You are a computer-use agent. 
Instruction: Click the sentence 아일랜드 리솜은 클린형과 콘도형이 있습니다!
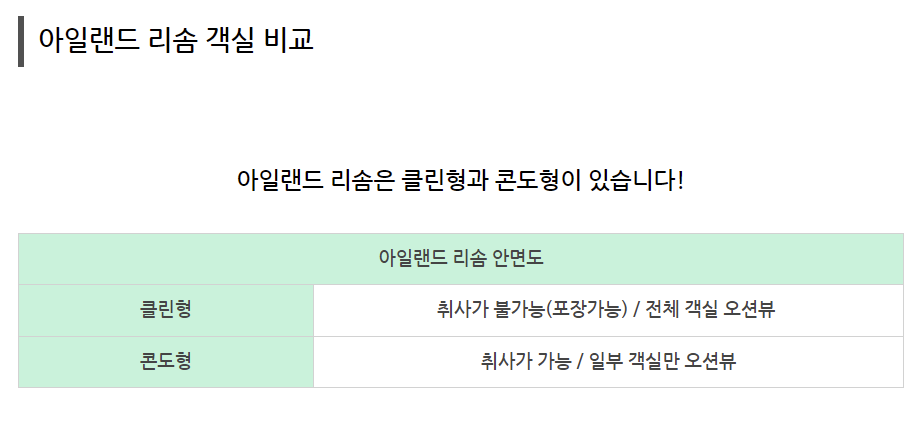point(460,179)
